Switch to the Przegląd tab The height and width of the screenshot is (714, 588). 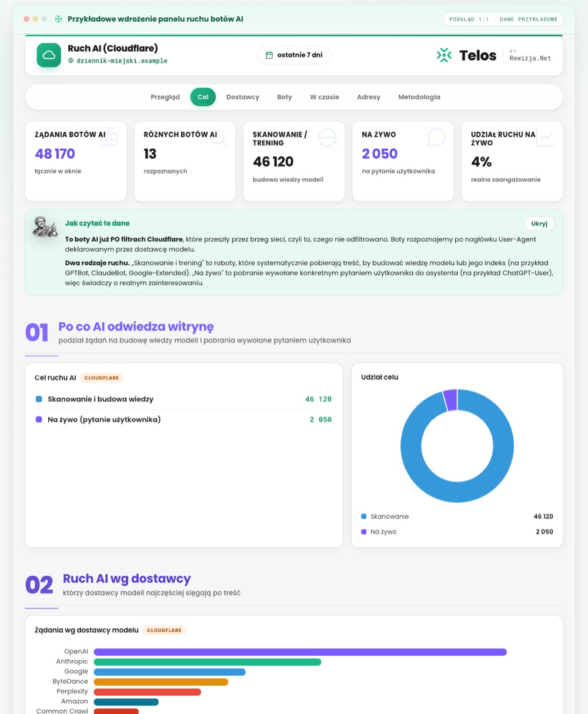[165, 97]
